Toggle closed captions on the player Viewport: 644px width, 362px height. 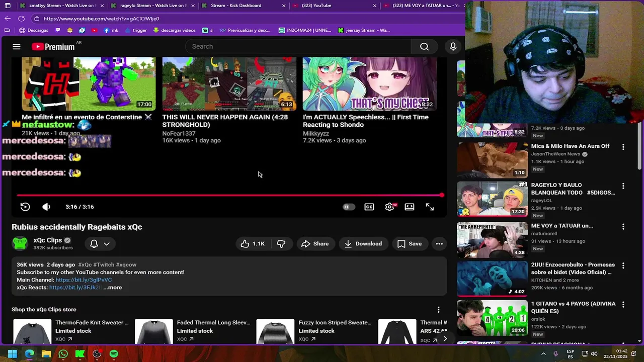tap(369, 207)
